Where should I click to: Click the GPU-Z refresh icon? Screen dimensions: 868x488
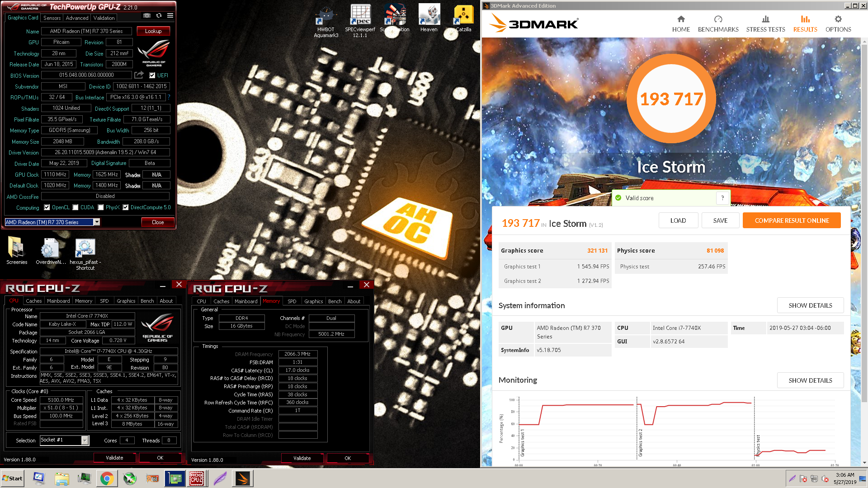coord(159,16)
